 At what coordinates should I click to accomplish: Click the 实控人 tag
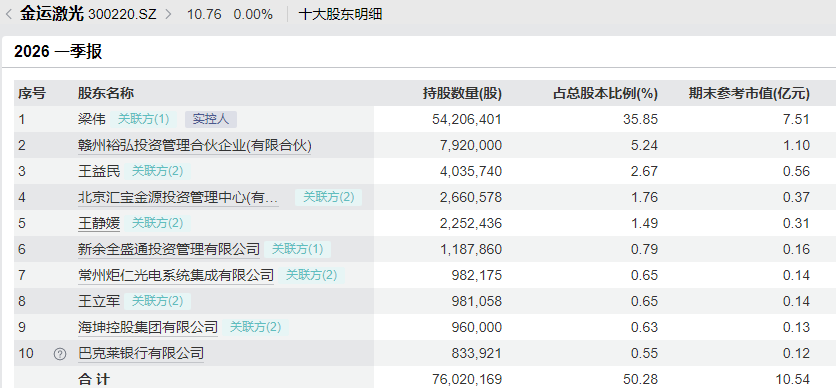tap(211, 119)
